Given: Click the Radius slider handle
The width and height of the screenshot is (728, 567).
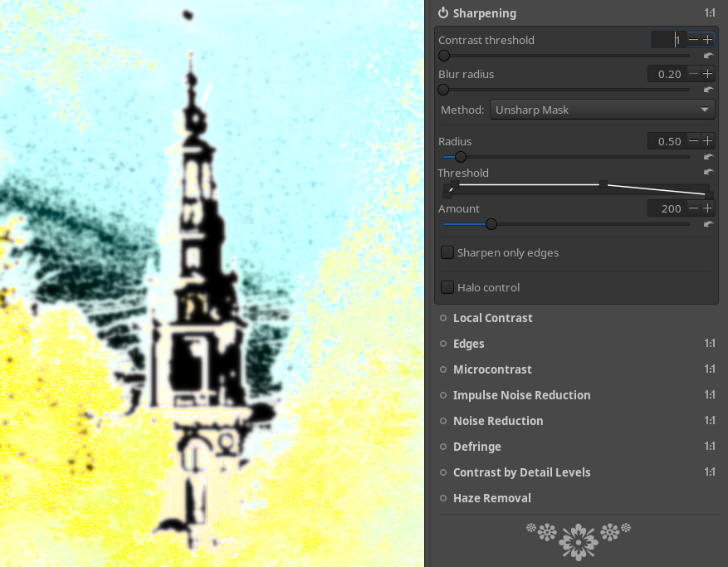Looking at the screenshot, I should point(460,157).
